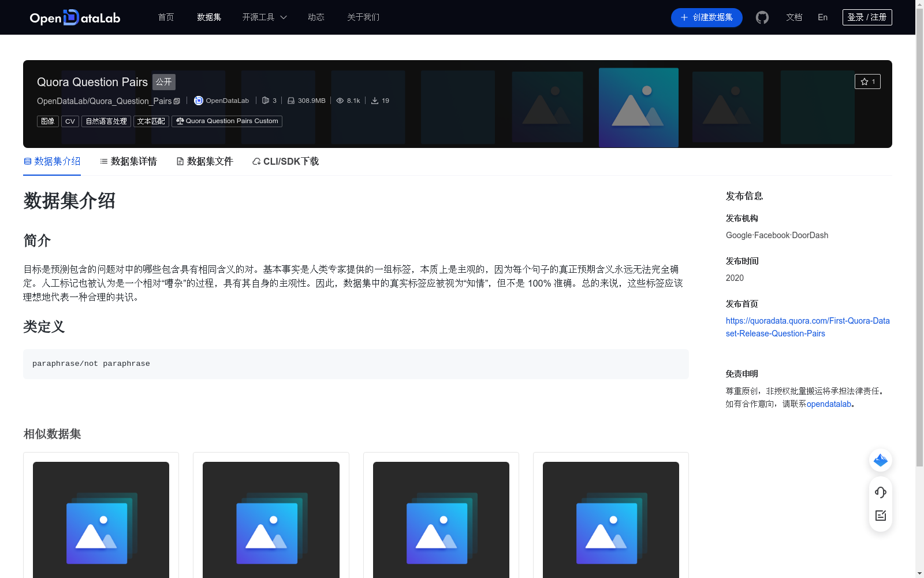Viewport: 924px width, 578px height.
Task: Select the 图像 tag
Action: pyautogui.click(x=48, y=121)
